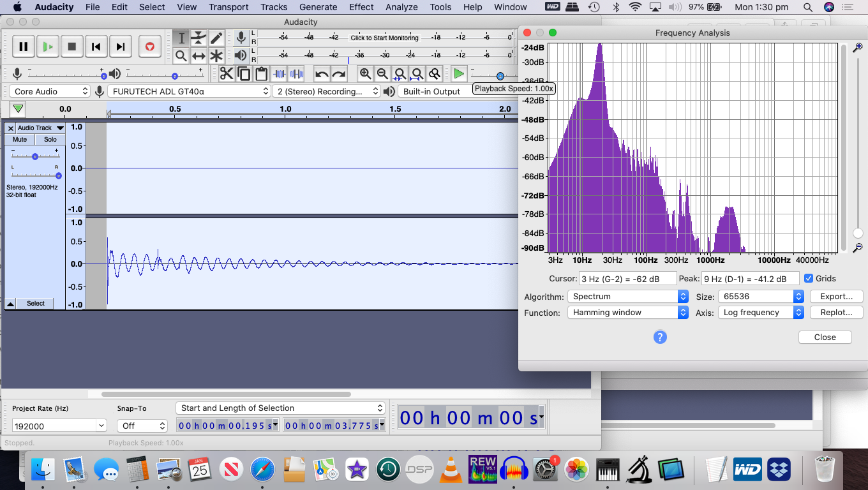This screenshot has height=490, width=868.
Task: Open the FURUTECH ADL GT40α recording device dropdown
Action: click(190, 91)
